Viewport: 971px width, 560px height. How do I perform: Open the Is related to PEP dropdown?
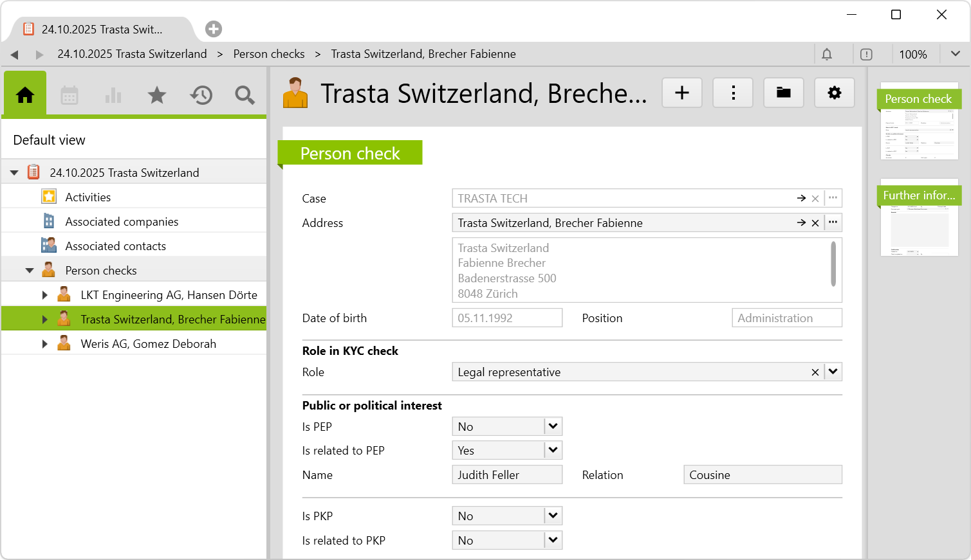[x=553, y=450]
